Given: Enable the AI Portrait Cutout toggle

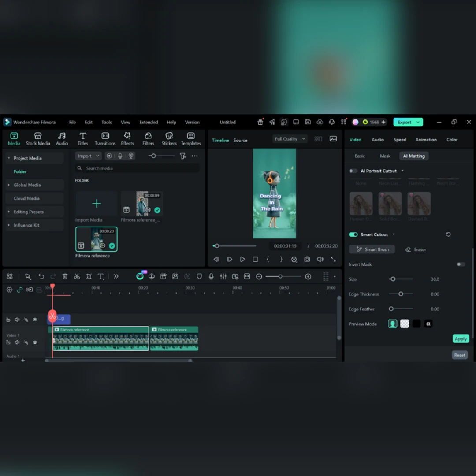Looking at the screenshot, I should click(x=353, y=171).
